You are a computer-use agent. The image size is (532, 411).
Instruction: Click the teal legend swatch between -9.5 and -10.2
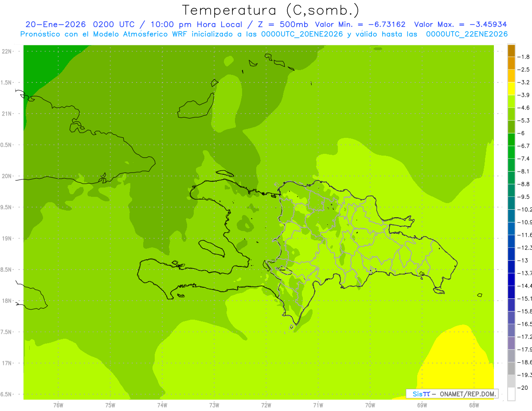click(511, 204)
